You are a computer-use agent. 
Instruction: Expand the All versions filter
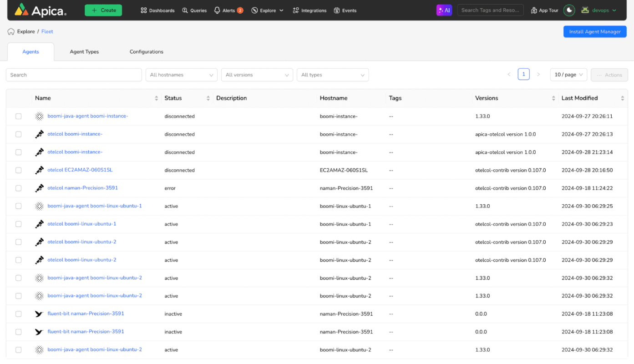click(257, 75)
